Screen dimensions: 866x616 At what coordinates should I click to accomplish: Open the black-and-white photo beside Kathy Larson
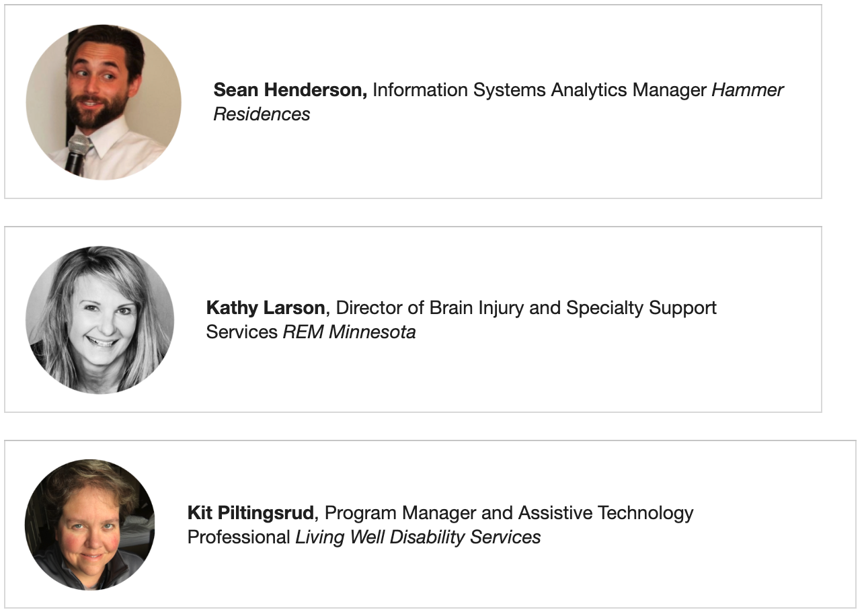click(x=100, y=319)
